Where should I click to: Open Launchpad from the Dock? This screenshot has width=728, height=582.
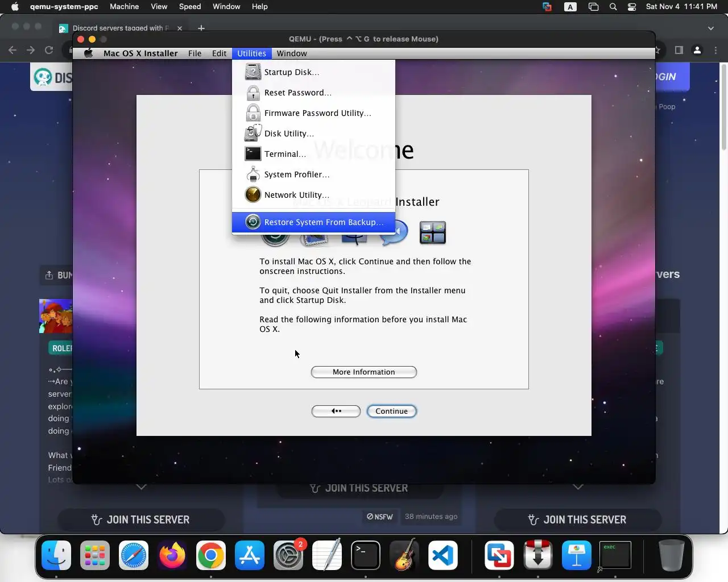pyautogui.click(x=95, y=555)
